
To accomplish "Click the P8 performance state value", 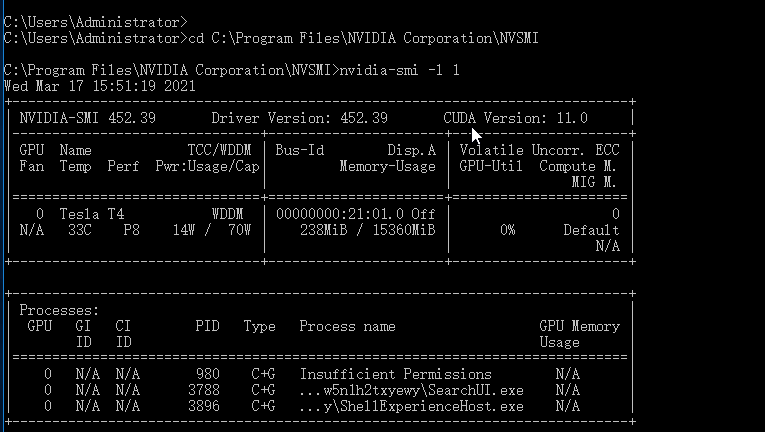I will (132, 230).
